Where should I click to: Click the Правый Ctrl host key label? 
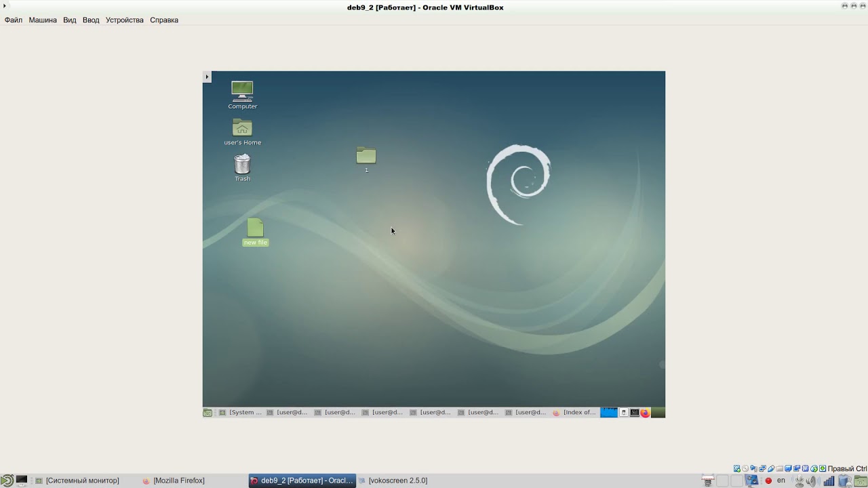click(848, 468)
